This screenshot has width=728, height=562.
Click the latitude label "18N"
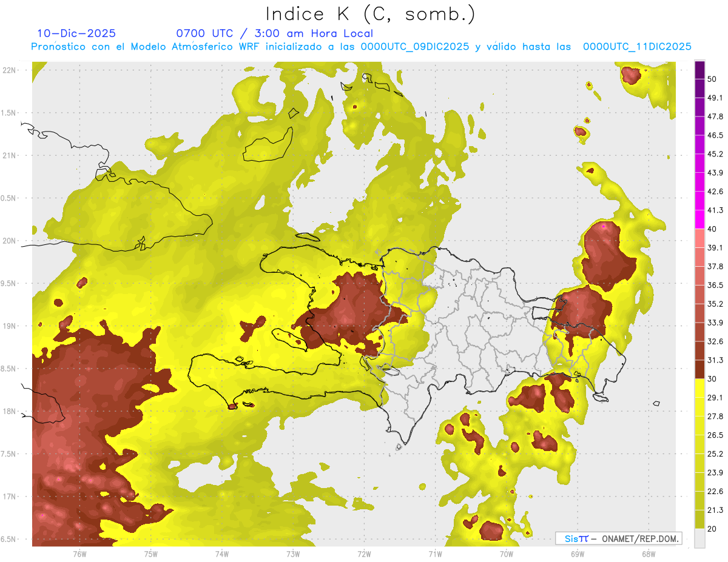[10, 412]
